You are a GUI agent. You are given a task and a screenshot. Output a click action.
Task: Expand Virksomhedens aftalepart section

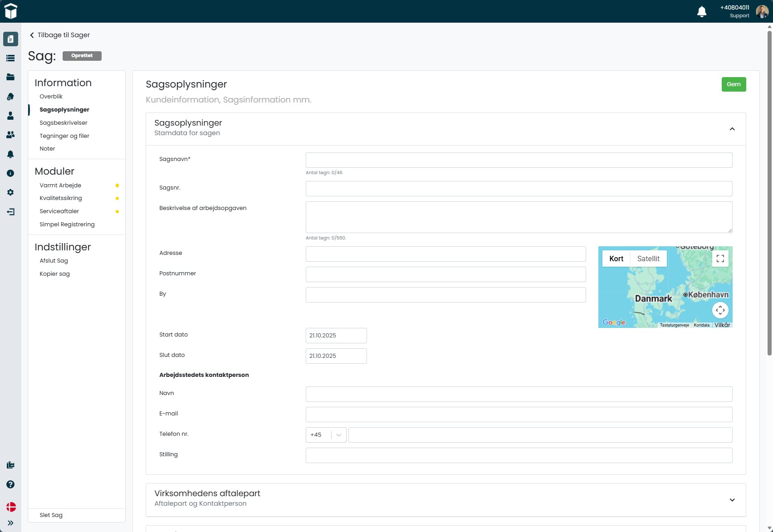tap(732, 500)
